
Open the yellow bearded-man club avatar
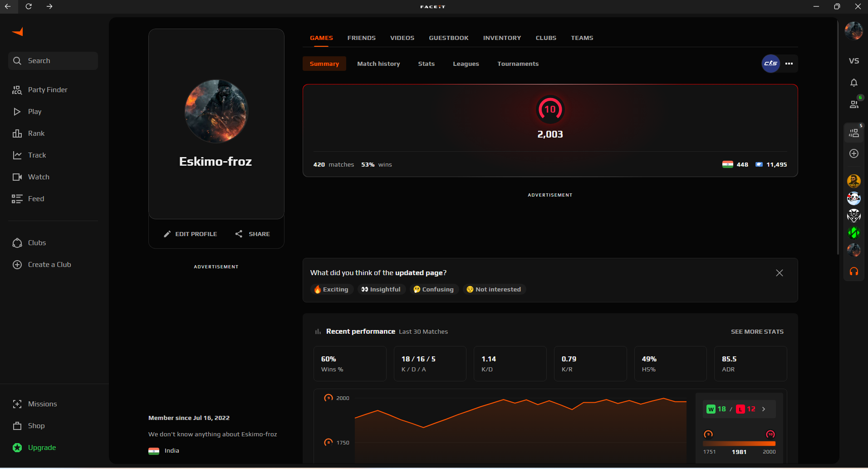854,181
